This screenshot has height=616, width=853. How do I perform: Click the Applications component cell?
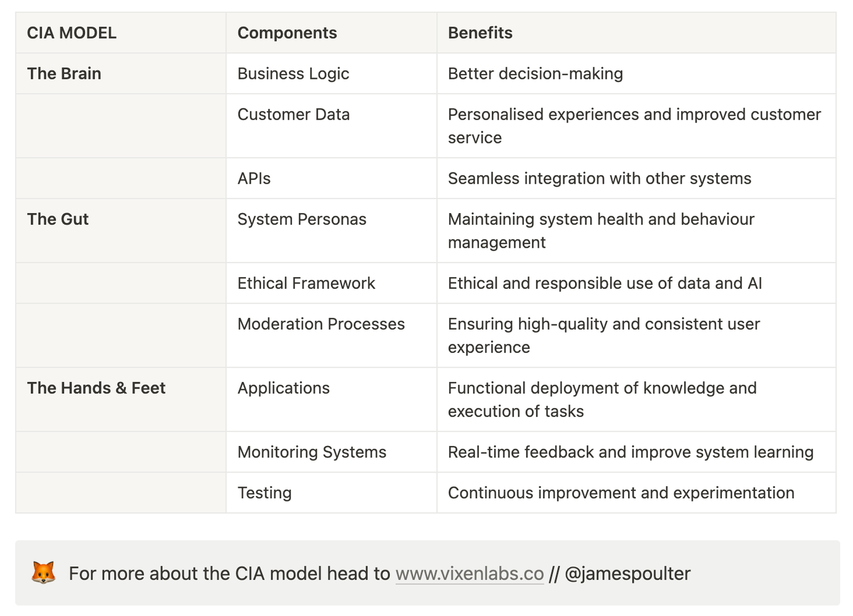[332, 399]
